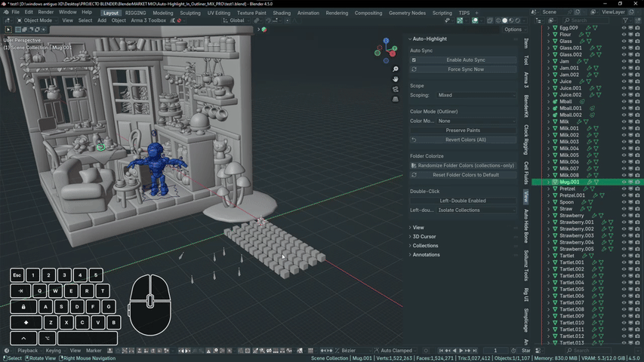Toggle eye visibility for Tartlet.005
Image resolution: width=644 pixels, height=362 pixels.
624,290
